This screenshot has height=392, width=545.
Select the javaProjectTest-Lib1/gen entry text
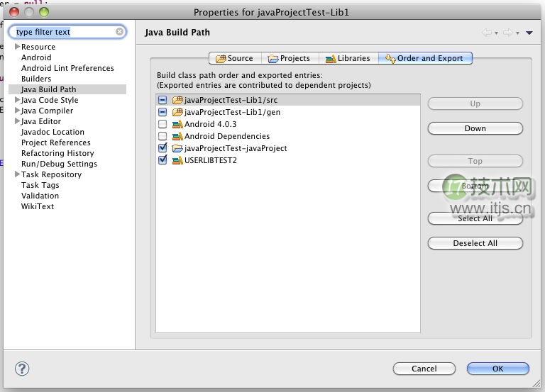[232, 112]
